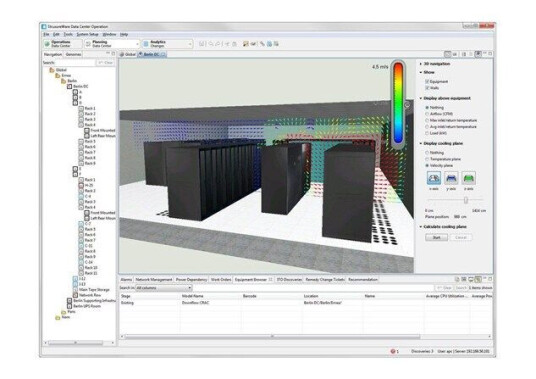Click the Analytics Changes icon

point(146,44)
